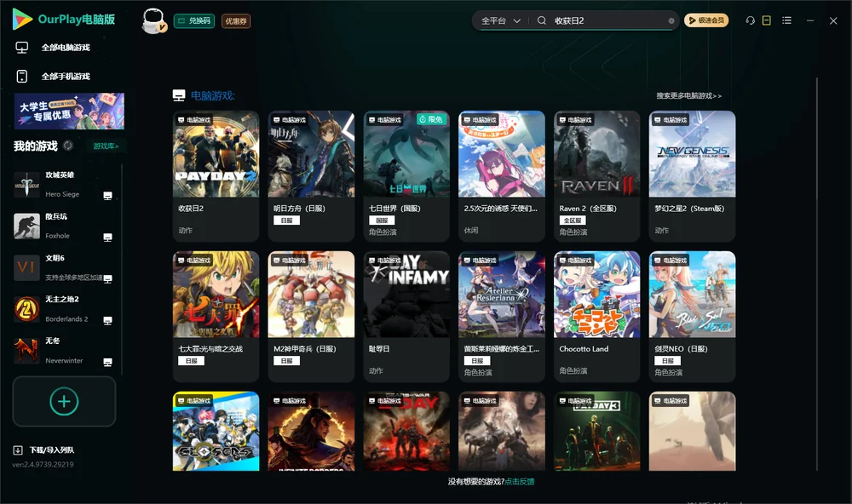Click the 电脑游戏 section header icon

pos(179,95)
